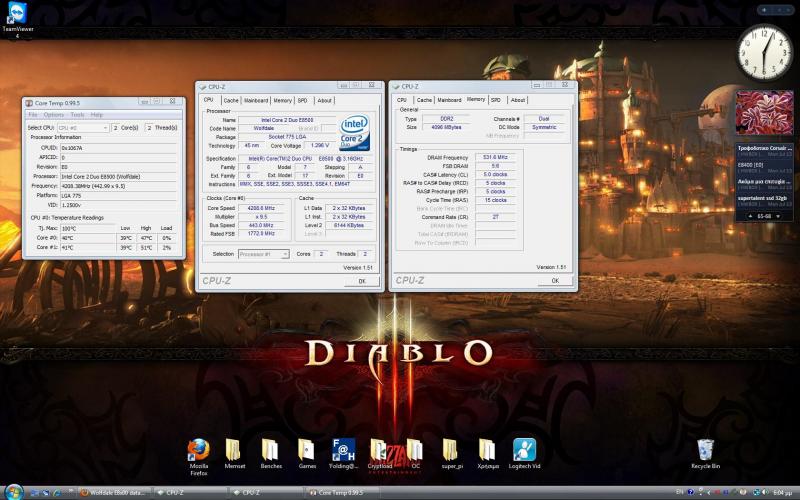Image resolution: width=800 pixels, height=500 pixels.
Task: Switch to SPD tab in right CPU-Z
Action: click(496, 100)
